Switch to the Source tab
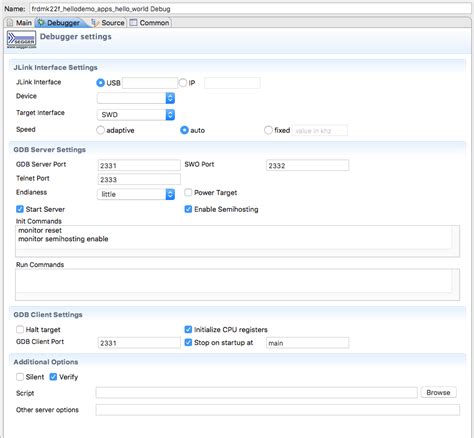 (108, 23)
